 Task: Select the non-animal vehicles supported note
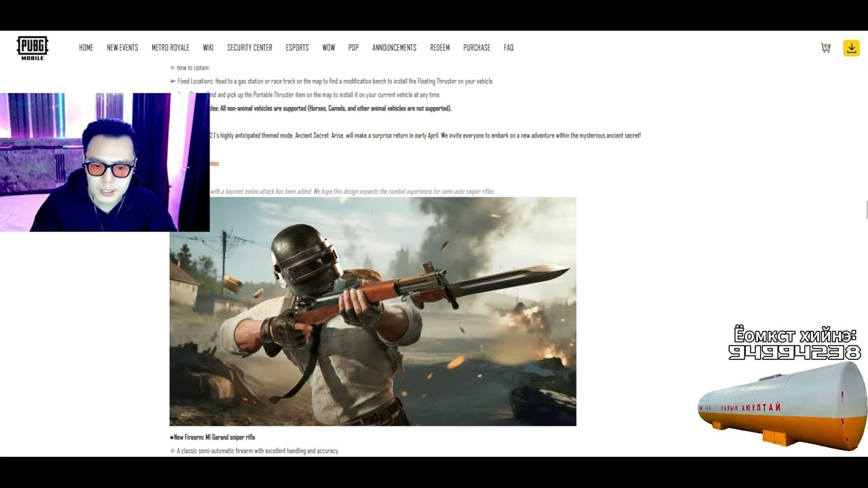click(x=330, y=108)
